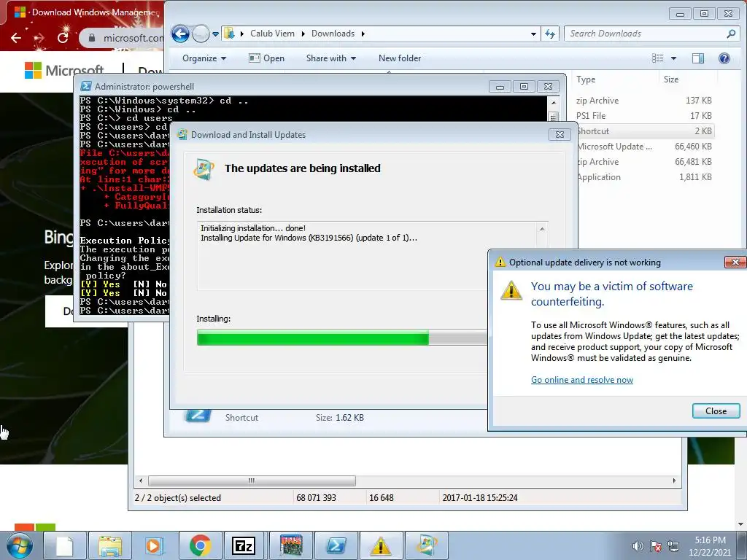Click the Microsoft logo on web page
This screenshot has width=747, height=560.
click(64, 71)
